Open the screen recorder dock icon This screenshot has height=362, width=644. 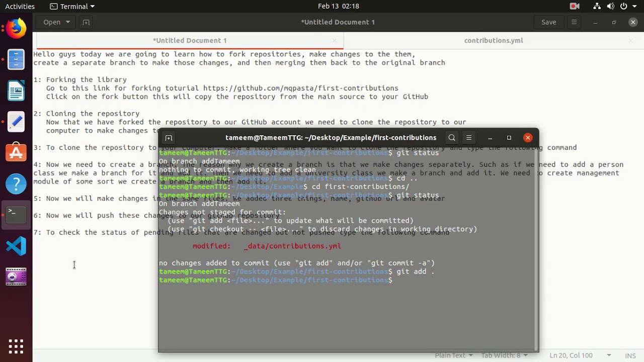[16, 277]
